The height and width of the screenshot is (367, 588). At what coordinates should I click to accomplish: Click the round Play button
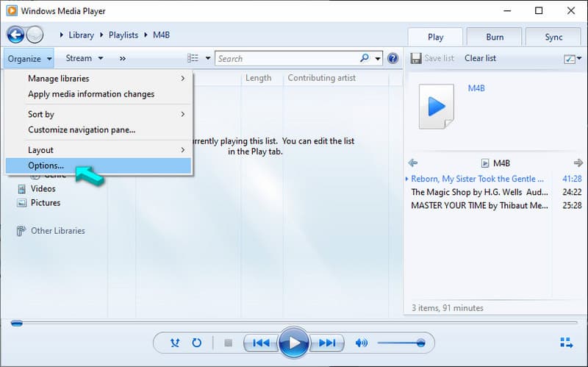click(293, 343)
